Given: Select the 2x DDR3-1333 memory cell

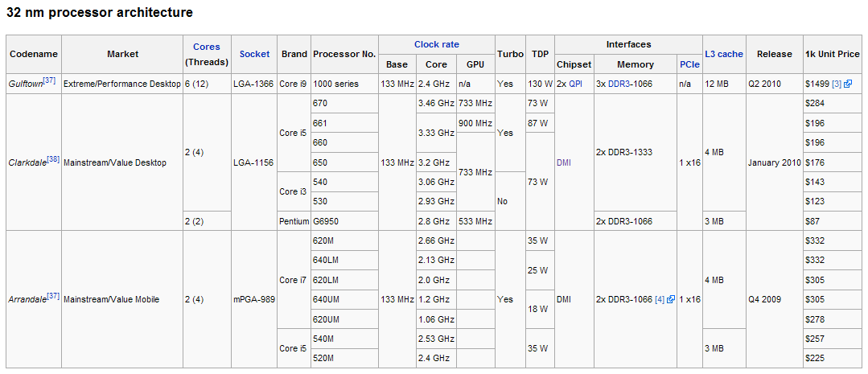Looking at the screenshot, I should coord(635,152).
